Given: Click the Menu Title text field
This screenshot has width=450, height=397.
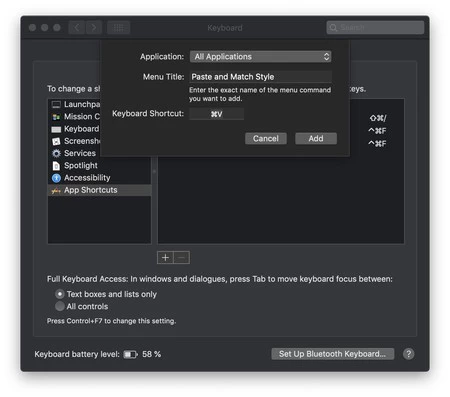Looking at the screenshot, I should (x=261, y=77).
